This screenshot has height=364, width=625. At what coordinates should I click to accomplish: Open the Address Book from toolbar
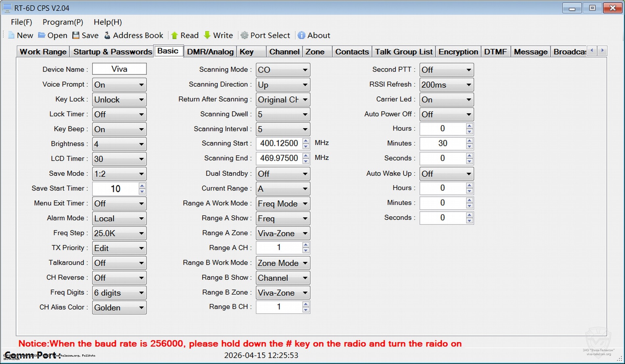[x=107, y=35]
